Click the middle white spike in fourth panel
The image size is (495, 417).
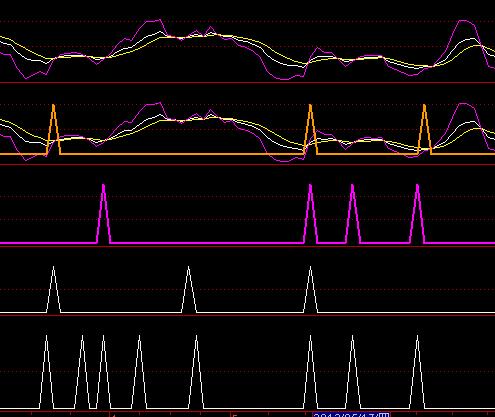(x=189, y=289)
